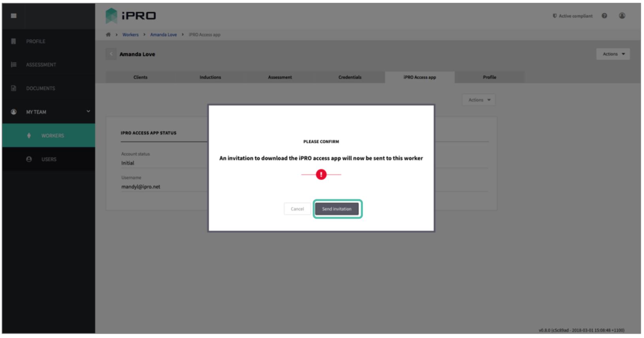The image size is (644, 338).
Task: Select Workers in the sidebar
Action: (49, 136)
